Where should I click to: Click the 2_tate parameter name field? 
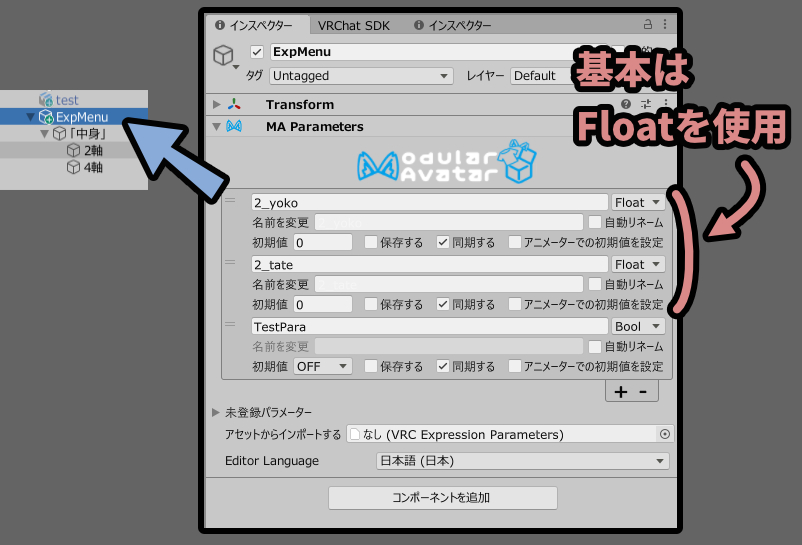430,264
